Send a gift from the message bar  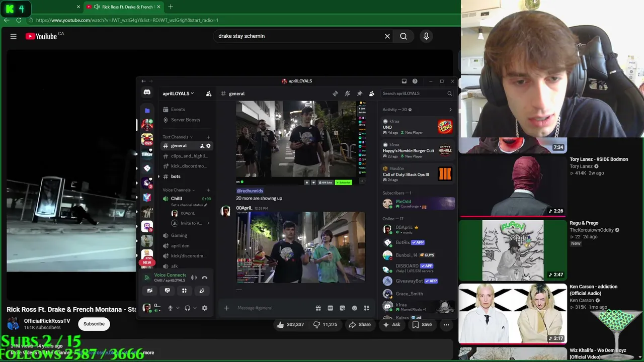[x=318, y=308]
